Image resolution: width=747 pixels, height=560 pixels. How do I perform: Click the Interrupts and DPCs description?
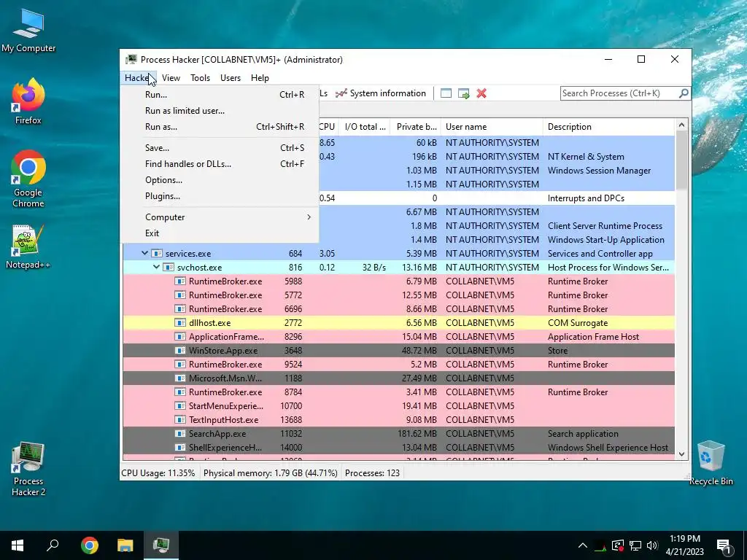(x=586, y=198)
